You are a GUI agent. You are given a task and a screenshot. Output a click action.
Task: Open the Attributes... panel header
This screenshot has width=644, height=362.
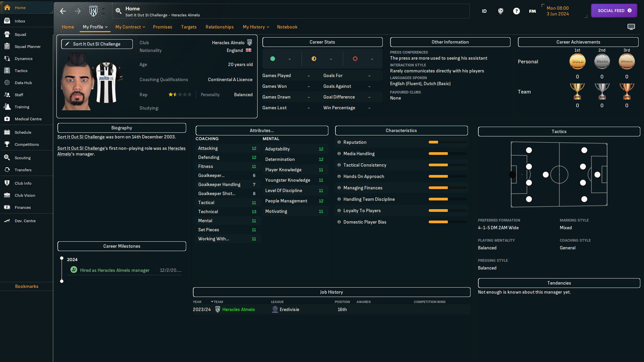[x=262, y=130]
